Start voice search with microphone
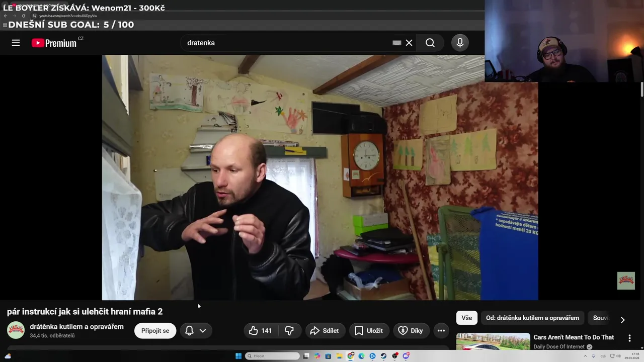The height and width of the screenshot is (362, 644). point(460,43)
